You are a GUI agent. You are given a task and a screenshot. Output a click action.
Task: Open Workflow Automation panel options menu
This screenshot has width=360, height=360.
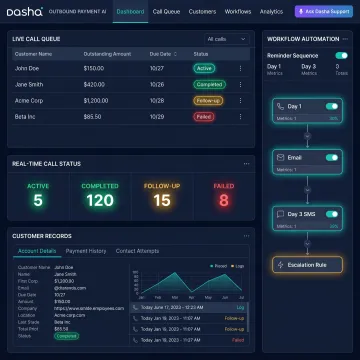click(x=345, y=39)
